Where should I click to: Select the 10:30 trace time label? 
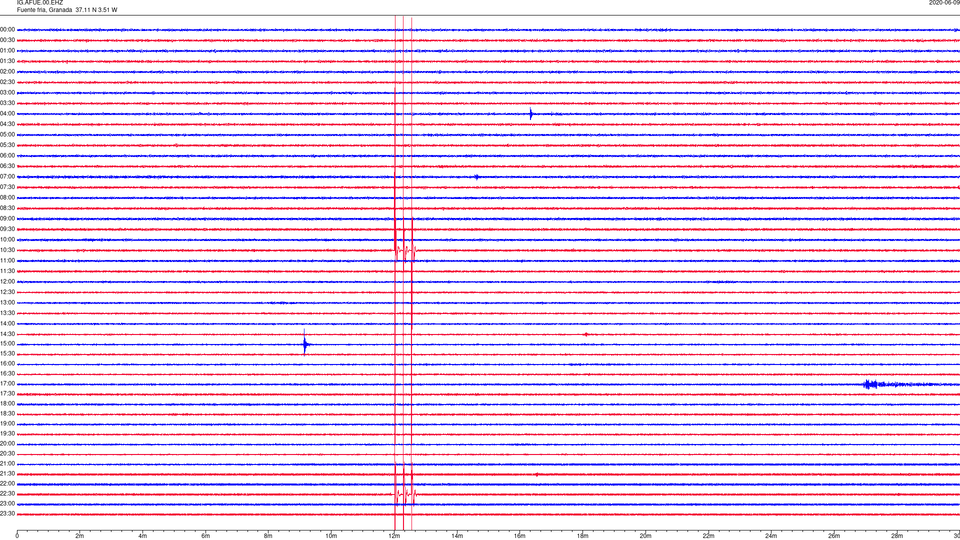coord(7,250)
